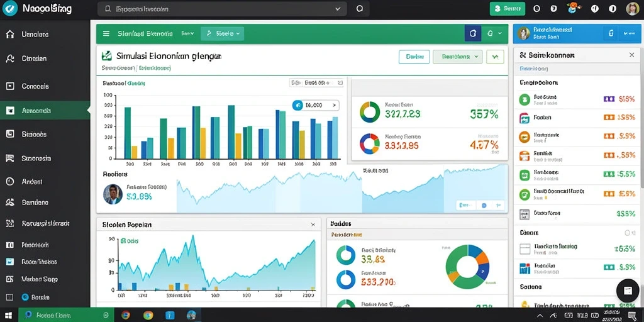
Task: Click the Sianlasi Ekonotia title in the green toolbar
Action: point(145,34)
